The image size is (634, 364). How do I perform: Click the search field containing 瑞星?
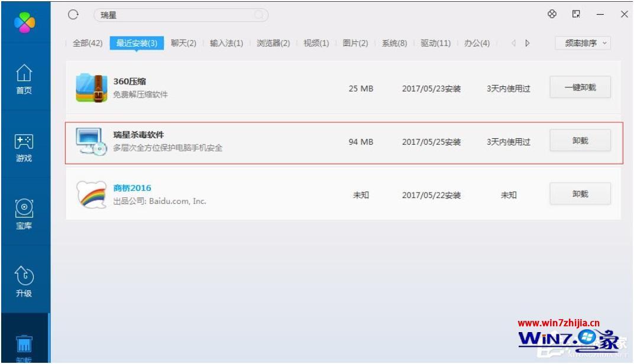click(181, 15)
